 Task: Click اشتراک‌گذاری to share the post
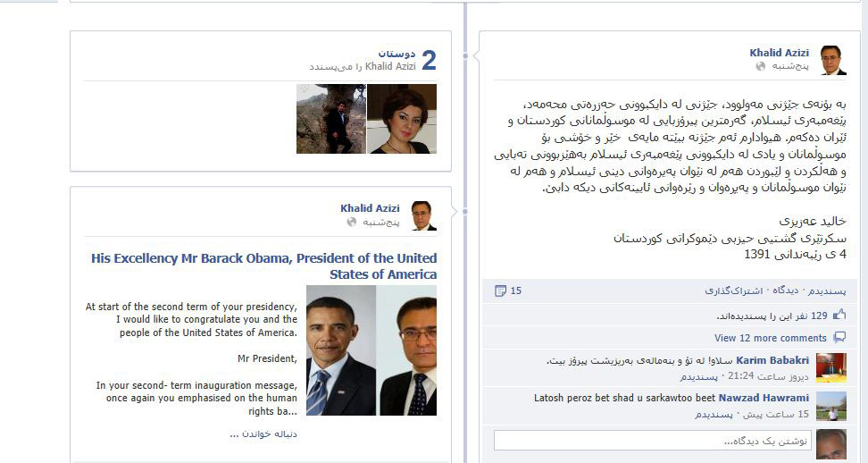733,290
